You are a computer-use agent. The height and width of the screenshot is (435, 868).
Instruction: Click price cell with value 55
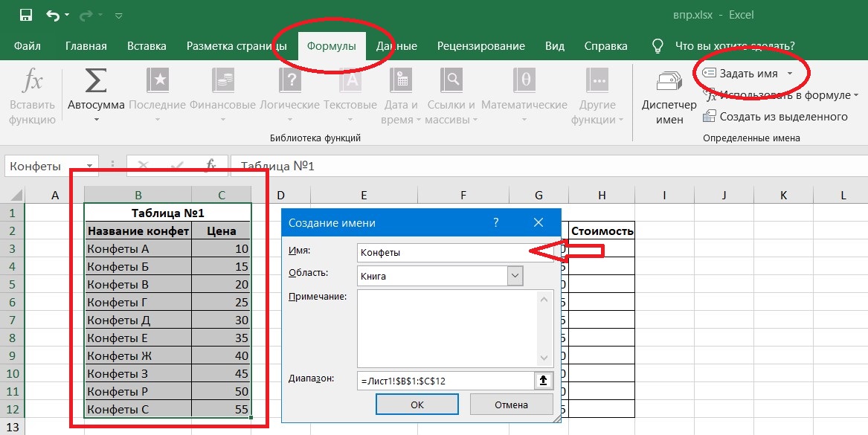222,410
